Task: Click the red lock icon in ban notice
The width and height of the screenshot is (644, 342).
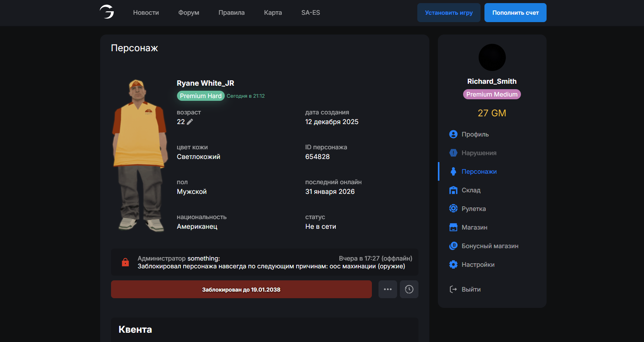Action: tap(125, 263)
